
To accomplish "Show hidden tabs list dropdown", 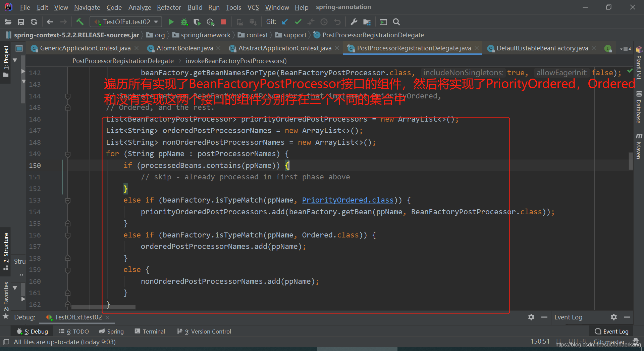I will coord(626,49).
